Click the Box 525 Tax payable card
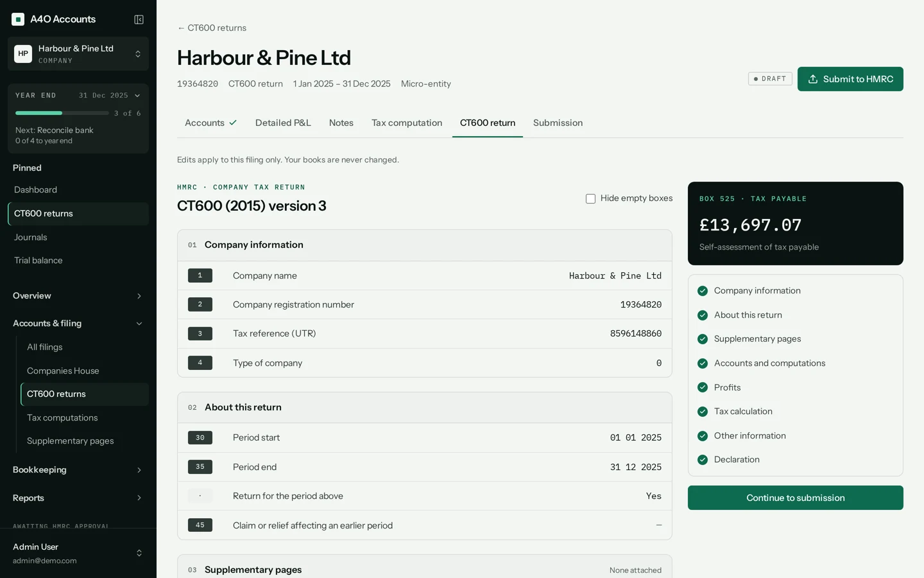924x578 pixels. click(796, 223)
